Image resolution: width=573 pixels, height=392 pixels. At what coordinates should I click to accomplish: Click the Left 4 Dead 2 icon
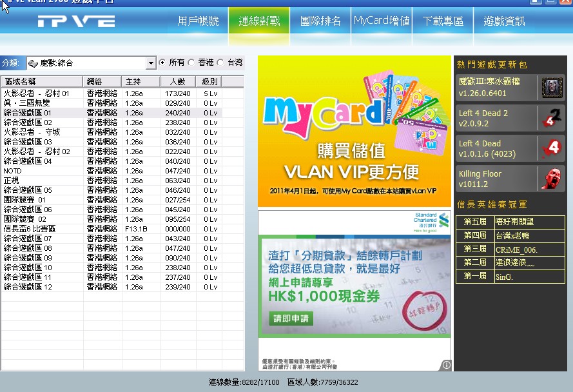[x=552, y=118]
